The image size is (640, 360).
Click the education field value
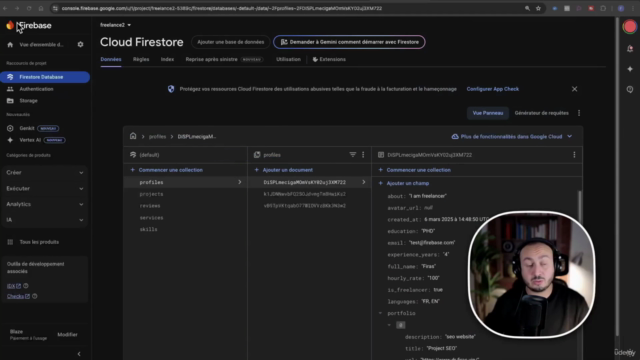[x=428, y=231]
